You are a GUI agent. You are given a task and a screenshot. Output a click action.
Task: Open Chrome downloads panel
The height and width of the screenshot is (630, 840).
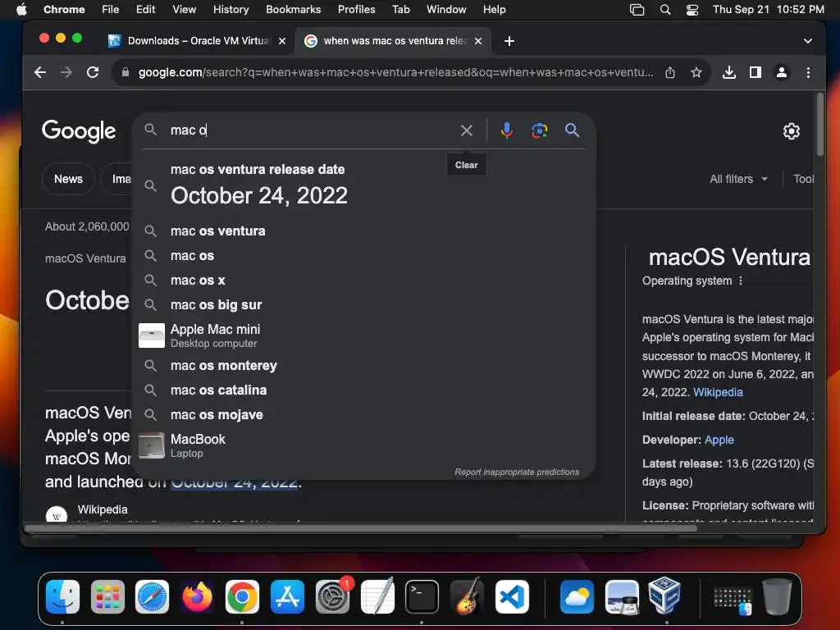(728, 72)
